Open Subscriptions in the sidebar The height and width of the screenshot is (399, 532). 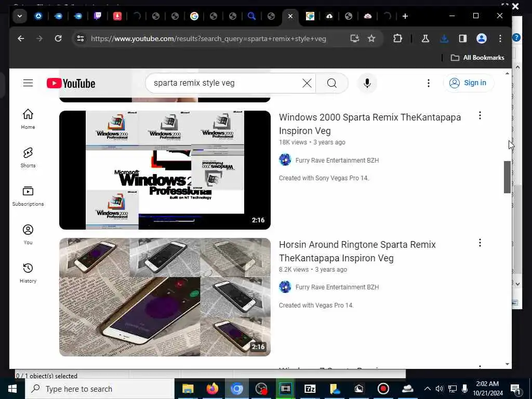point(28,196)
